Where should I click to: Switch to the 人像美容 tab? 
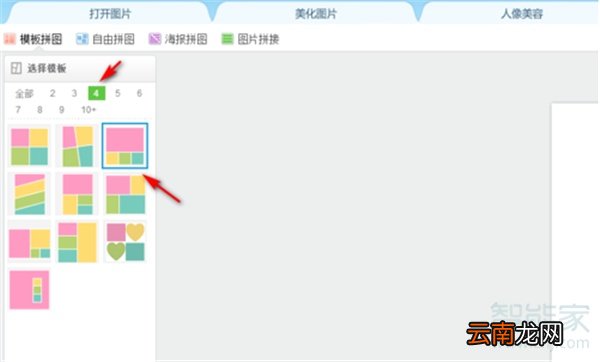click(x=522, y=14)
